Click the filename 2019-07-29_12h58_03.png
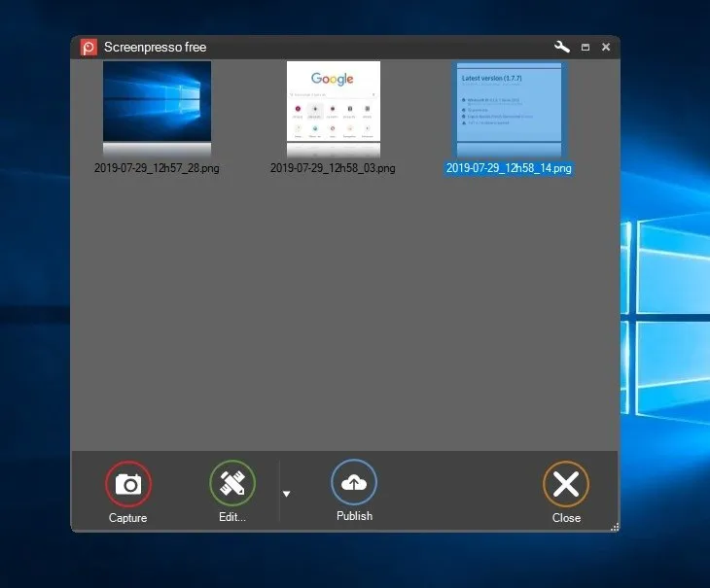 coord(333,168)
